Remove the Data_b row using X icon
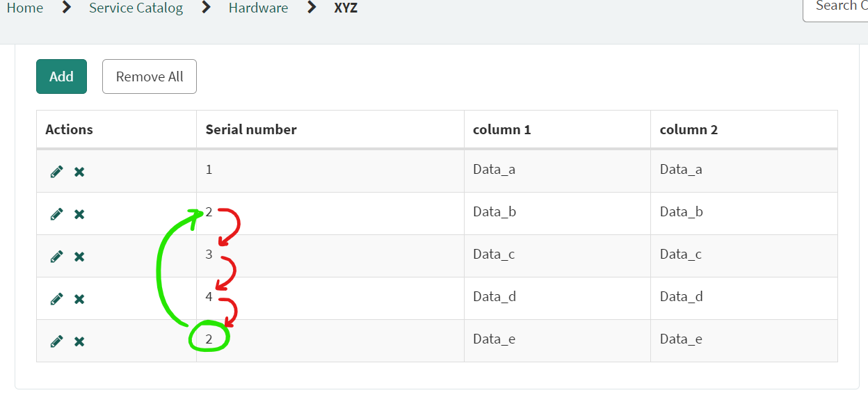Viewport: 868px width, 395px height. [79, 214]
